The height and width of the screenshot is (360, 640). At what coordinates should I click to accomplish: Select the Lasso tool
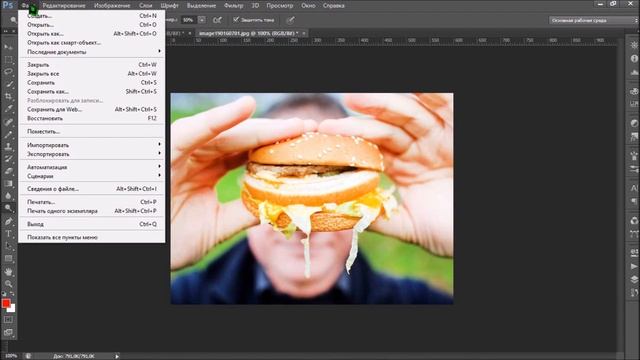(8, 71)
